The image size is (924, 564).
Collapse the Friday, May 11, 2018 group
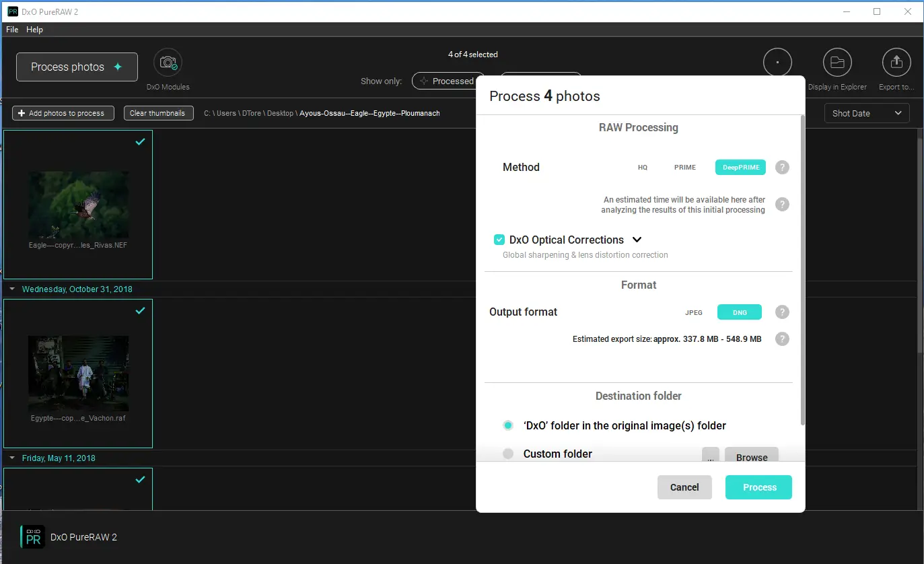[x=12, y=458]
